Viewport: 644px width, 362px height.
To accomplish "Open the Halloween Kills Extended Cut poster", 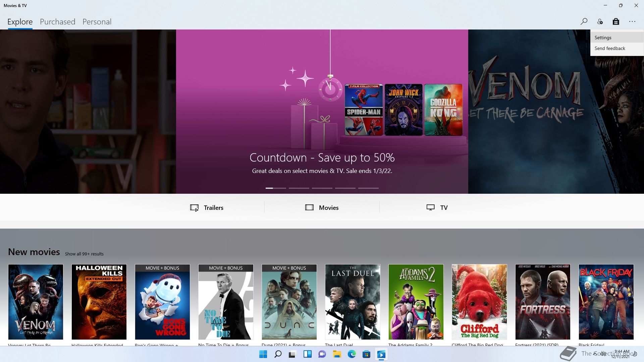I will [99, 302].
